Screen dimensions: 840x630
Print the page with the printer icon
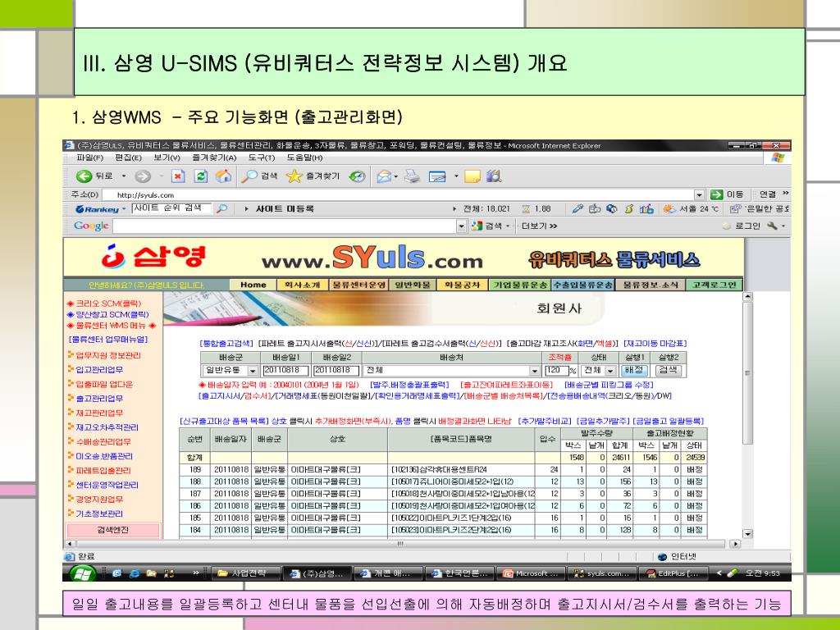coord(412,176)
